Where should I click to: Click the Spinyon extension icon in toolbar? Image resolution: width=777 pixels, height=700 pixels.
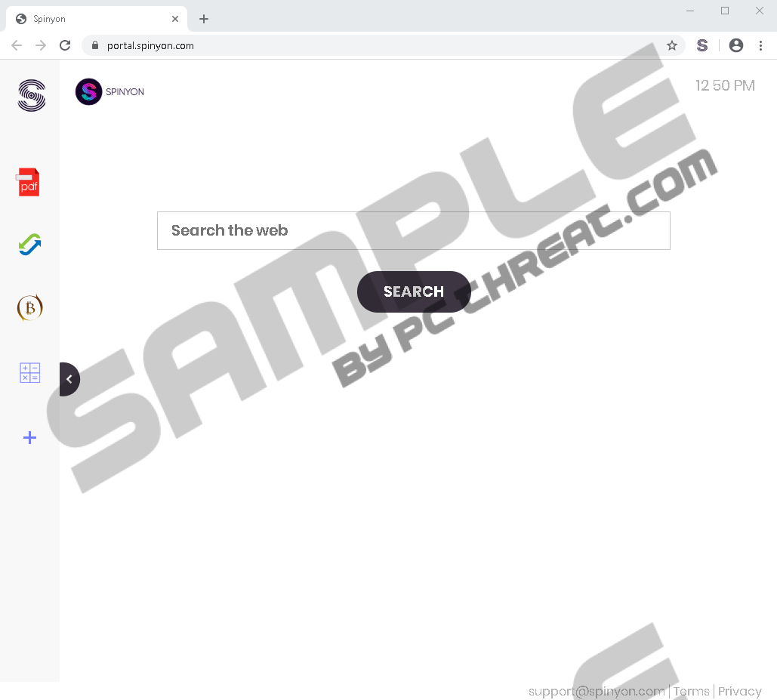click(x=702, y=45)
